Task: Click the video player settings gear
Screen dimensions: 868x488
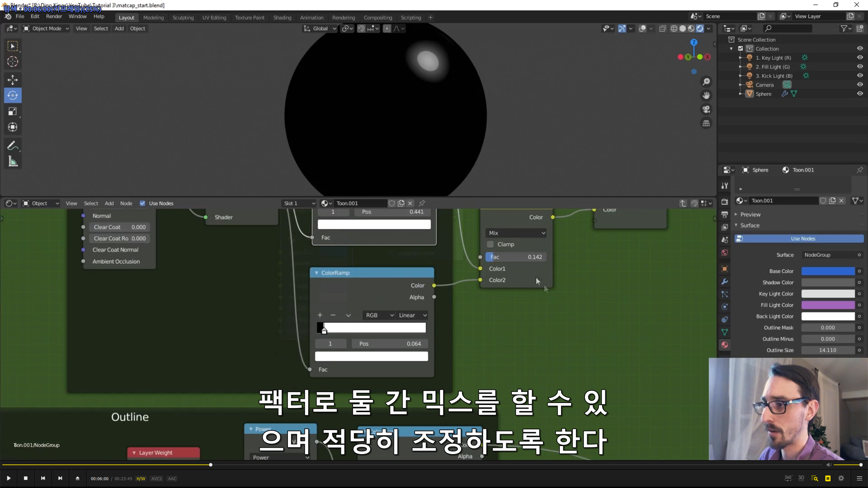Action: tap(841, 478)
